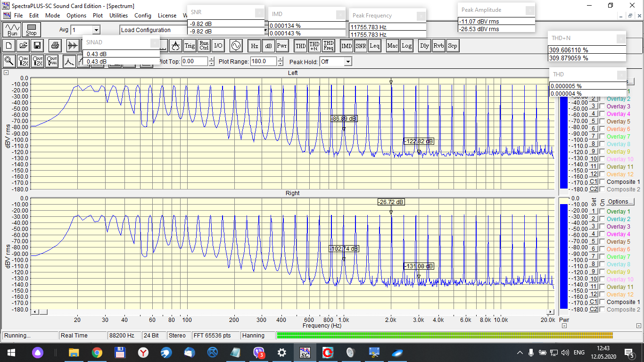Viewport: 644px width, 362px height.
Task: Click the Options... button in the Right plot panel
Action: pos(621,202)
